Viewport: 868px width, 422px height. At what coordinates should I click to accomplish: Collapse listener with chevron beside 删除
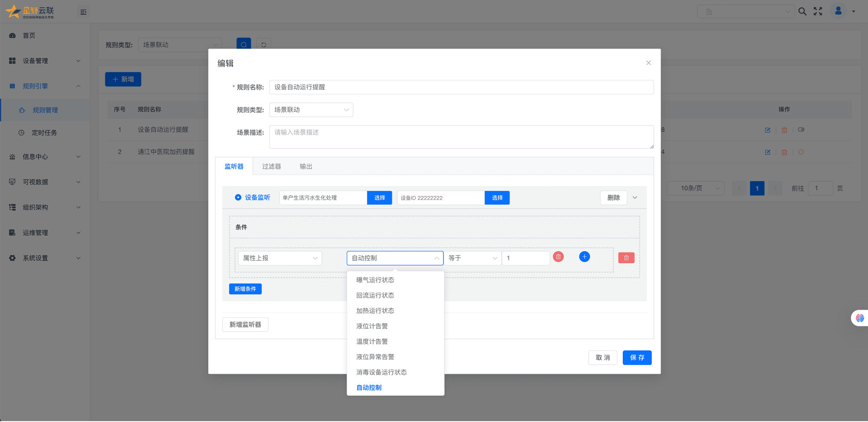tap(635, 198)
